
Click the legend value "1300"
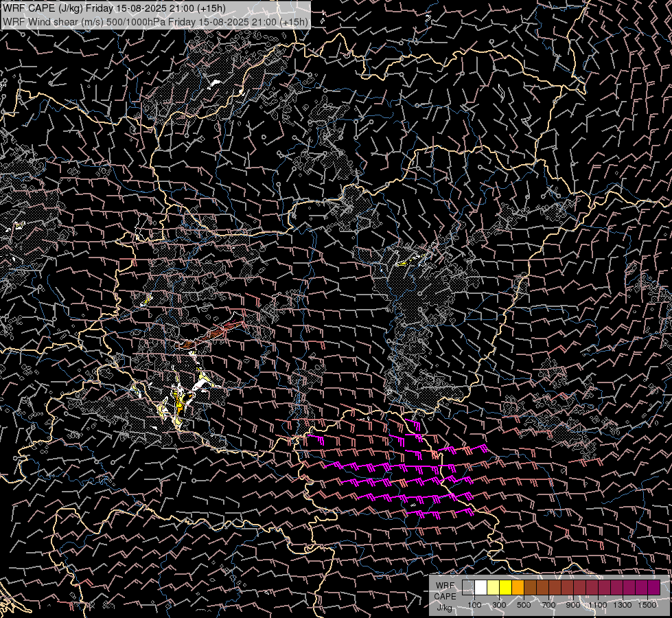(623, 605)
